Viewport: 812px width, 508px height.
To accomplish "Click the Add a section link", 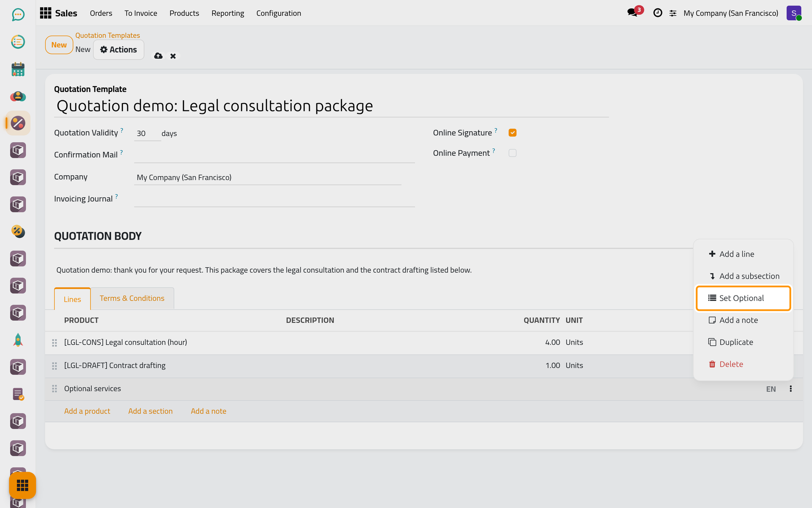I will 151,411.
